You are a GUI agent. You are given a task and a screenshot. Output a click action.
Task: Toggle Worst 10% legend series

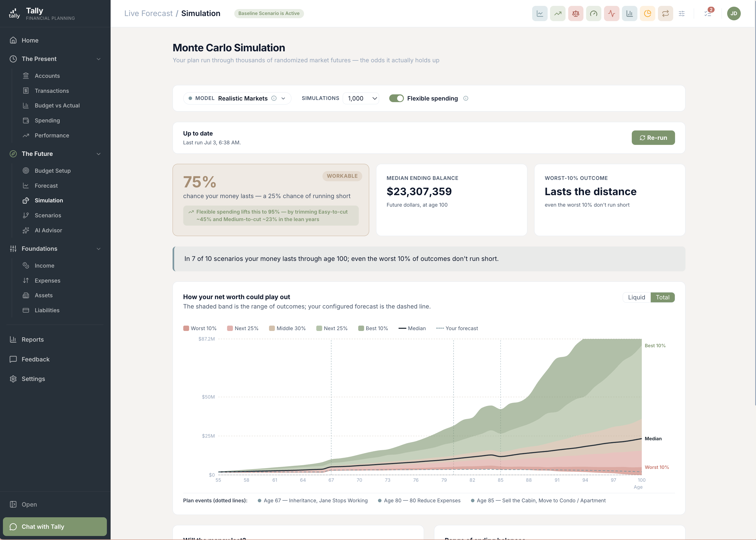tap(200, 328)
